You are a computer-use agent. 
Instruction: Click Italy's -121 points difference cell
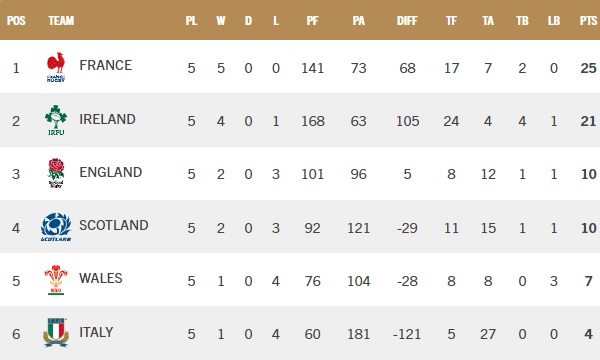tap(407, 334)
